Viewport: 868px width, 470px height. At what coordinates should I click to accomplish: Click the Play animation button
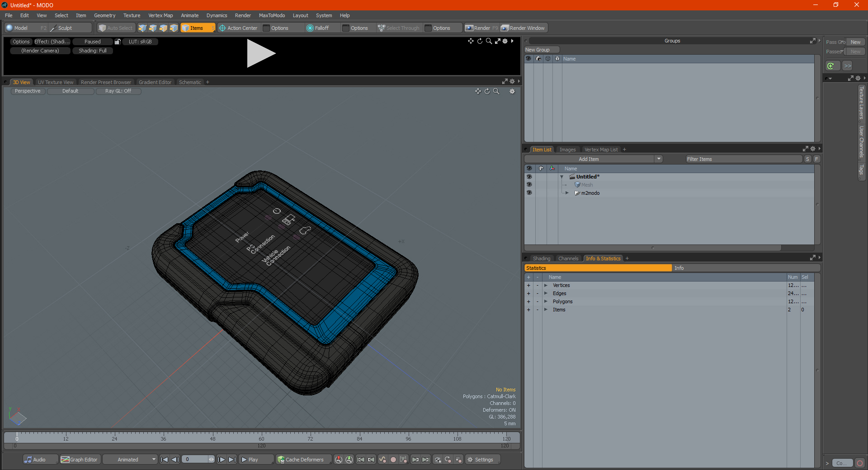click(255, 460)
